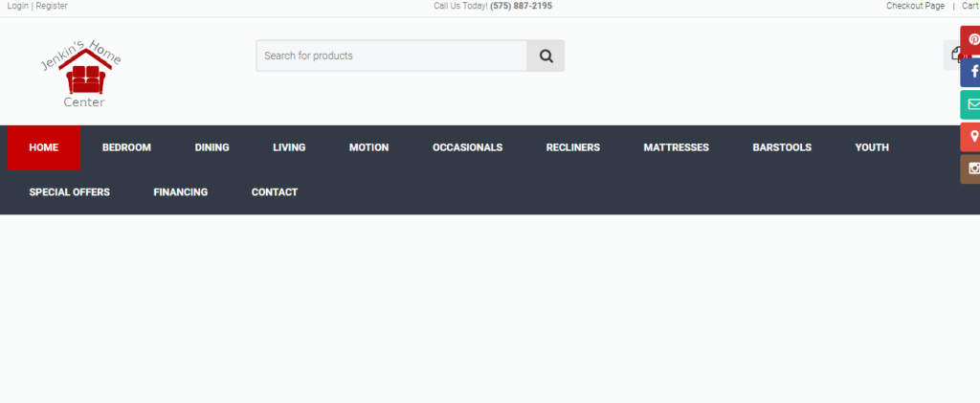Select the Home menu item
This screenshot has width=980, height=403.
click(43, 147)
